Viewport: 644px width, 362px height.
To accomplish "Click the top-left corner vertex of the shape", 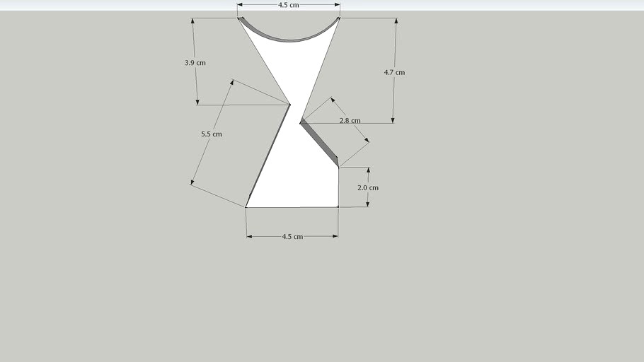I will [238, 18].
